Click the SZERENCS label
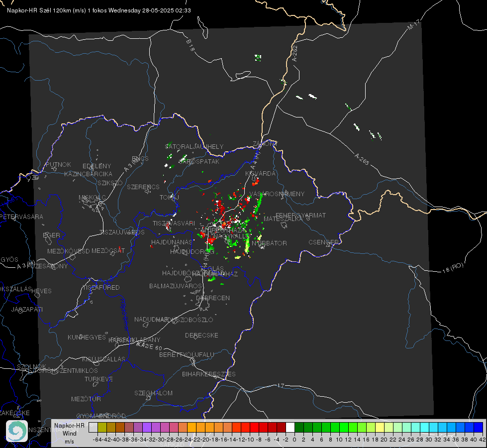This screenshot has width=487, height=448. (x=143, y=187)
